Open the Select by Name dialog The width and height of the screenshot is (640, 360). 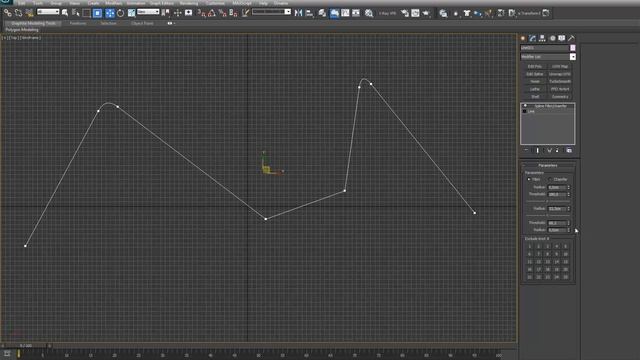tap(76, 13)
